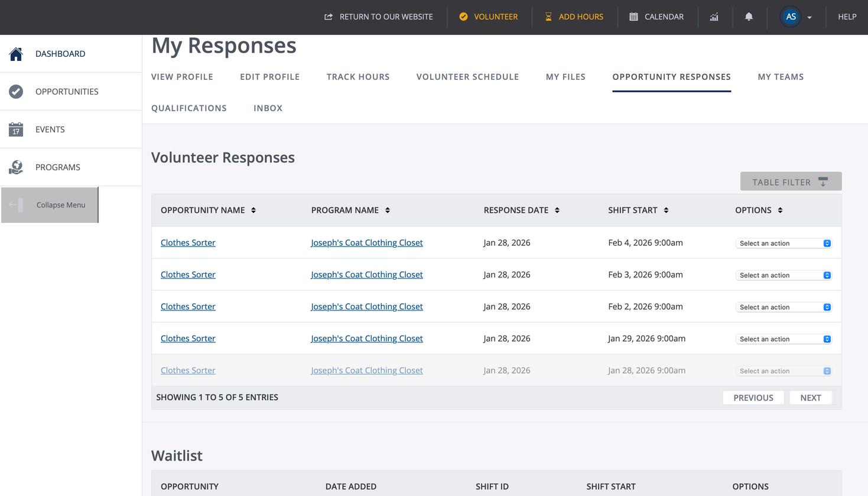This screenshot has height=496, width=868.
Task: Switch to the View Profile tab
Action: pyautogui.click(x=182, y=77)
